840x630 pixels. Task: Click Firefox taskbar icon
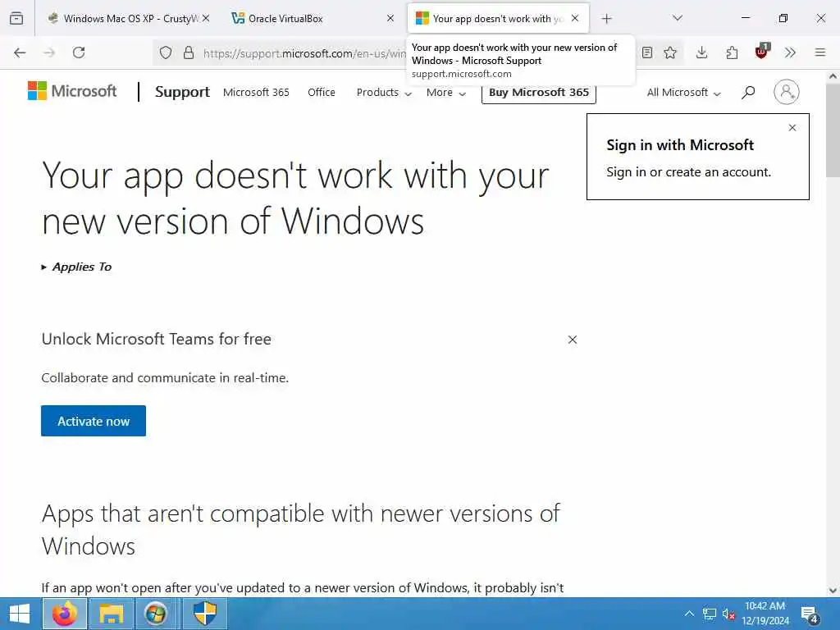click(x=65, y=614)
